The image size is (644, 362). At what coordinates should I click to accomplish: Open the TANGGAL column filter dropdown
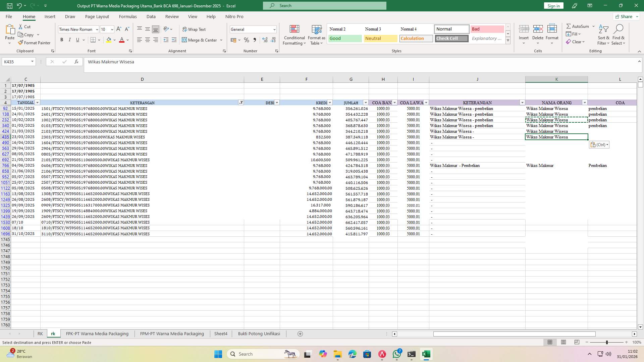point(37,103)
